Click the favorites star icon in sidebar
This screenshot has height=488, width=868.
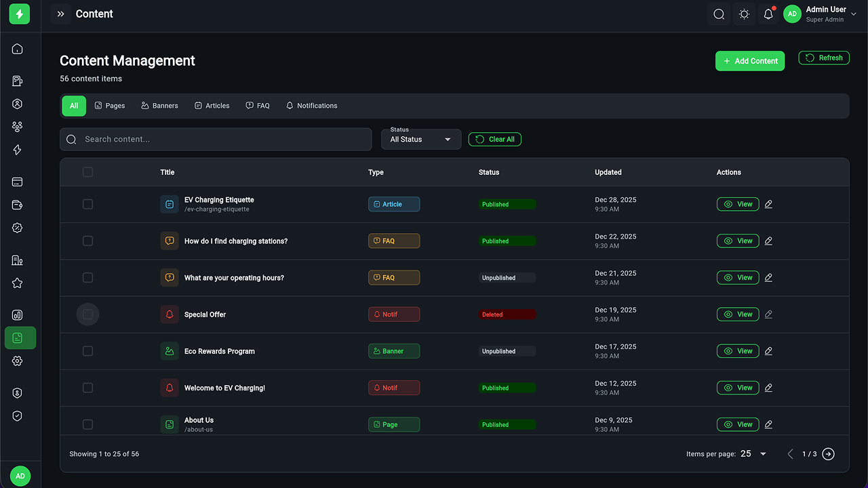coord(18,283)
